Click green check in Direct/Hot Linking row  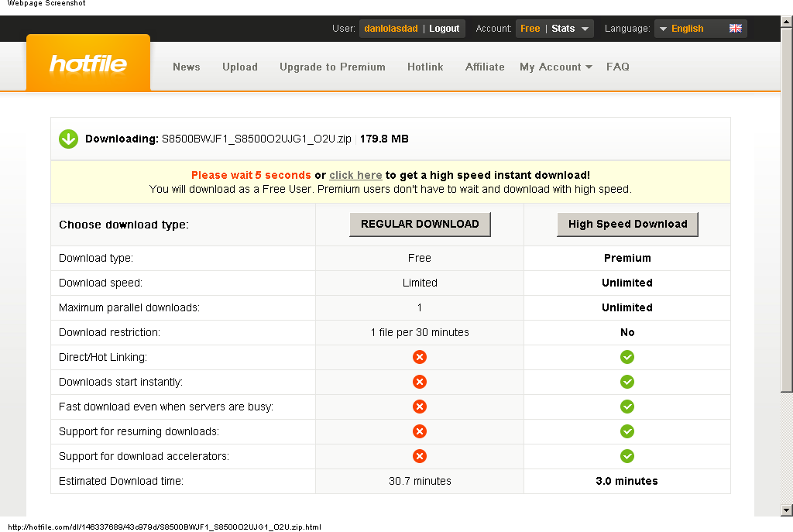[x=627, y=357]
